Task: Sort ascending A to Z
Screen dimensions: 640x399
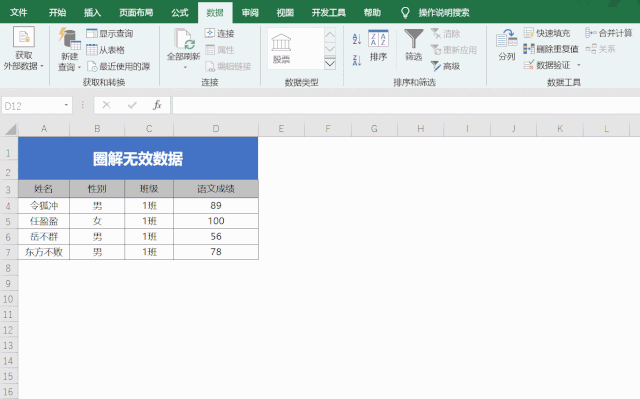Action: click(x=357, y=39)
